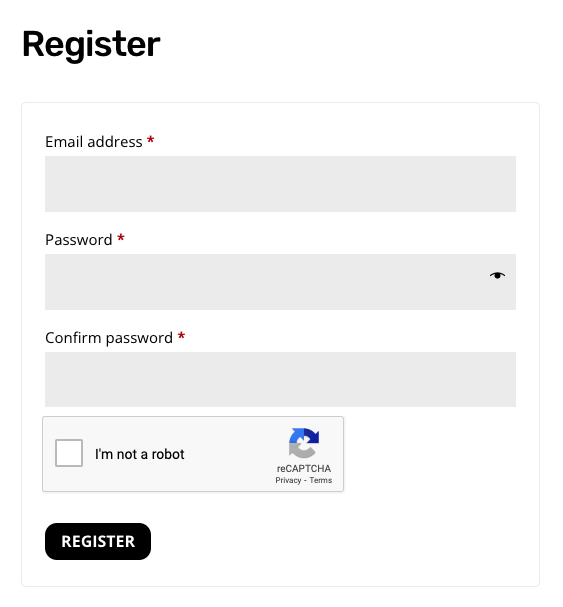Click the red asterisk beside Confirm password

click(x=181, y=336)
